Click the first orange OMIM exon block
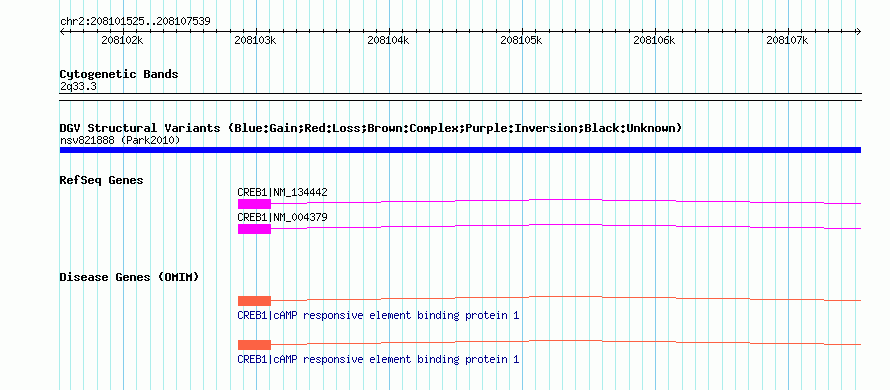Screen dimensions: 890x390 [x=254, y=301]
